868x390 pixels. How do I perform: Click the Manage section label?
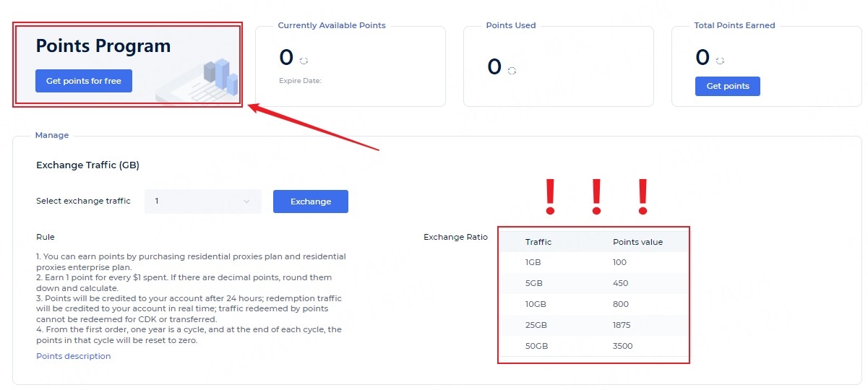(52, 135)
